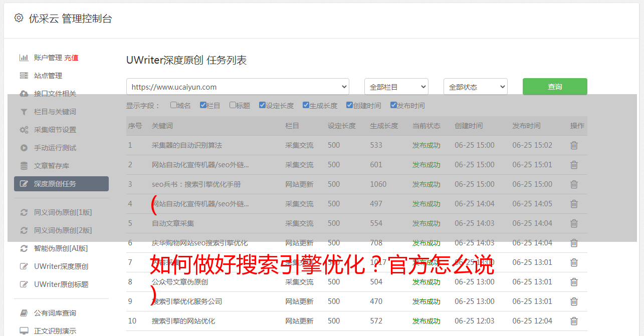
Task: Click the keyword seo兵书：搜索引擎优化手册
Action: pyautogui.click(x=196, y=184)
